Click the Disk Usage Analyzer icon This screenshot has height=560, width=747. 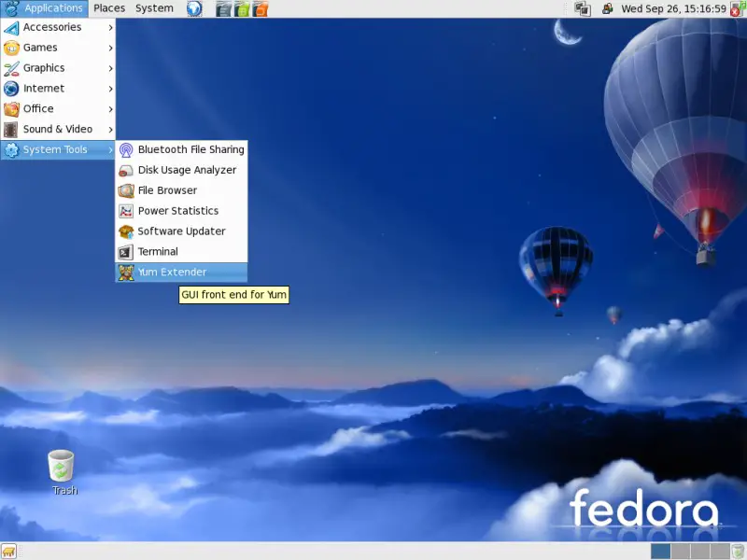[x=126, y=171]
